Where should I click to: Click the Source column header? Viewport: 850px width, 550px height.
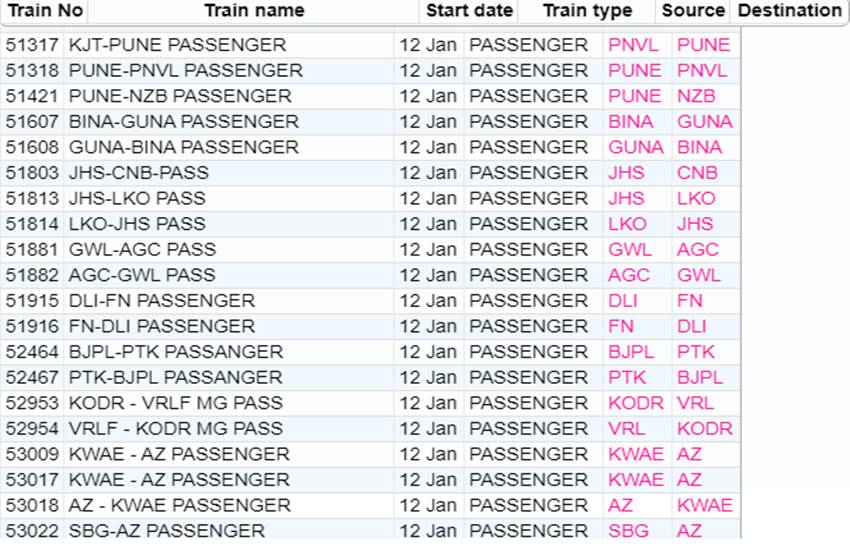tap(693, 11)
